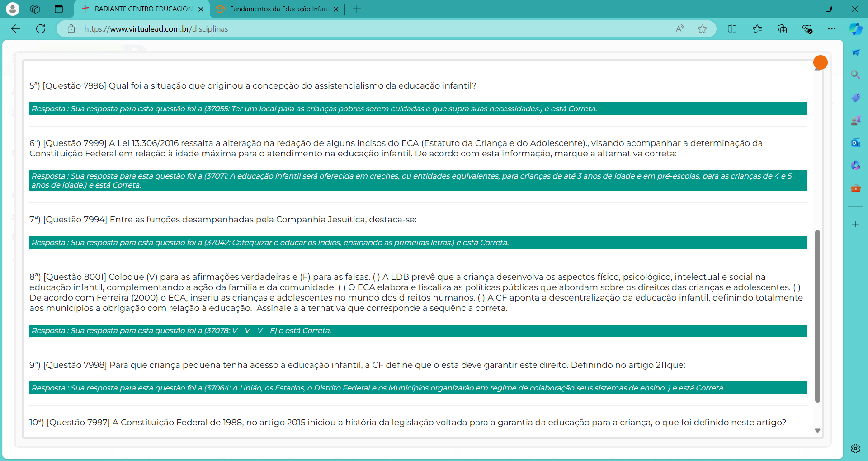This screenshot has width=868, height=461.
Task: Open Read Aloud in address bar
Action: (680, 29)
